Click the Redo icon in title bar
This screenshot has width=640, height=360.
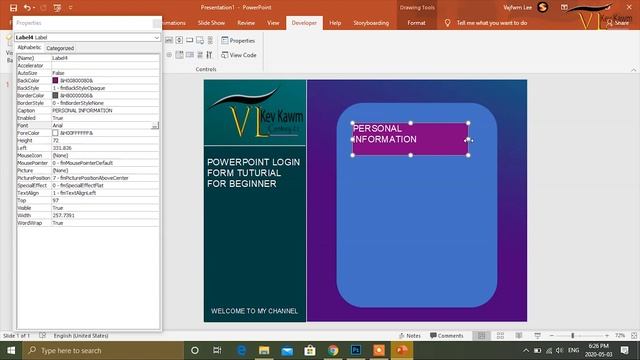pyautogui.click(x=44, y=8)
